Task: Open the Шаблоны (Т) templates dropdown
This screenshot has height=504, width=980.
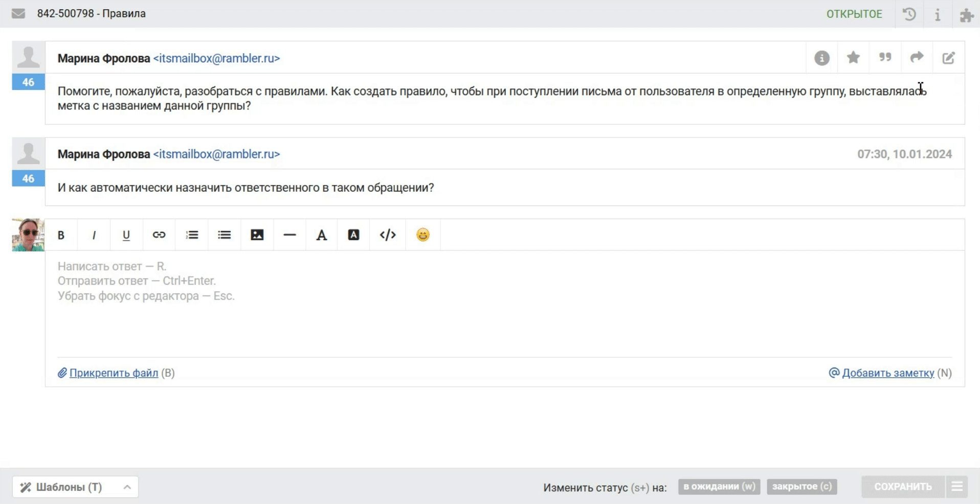Action: point(76,487)
